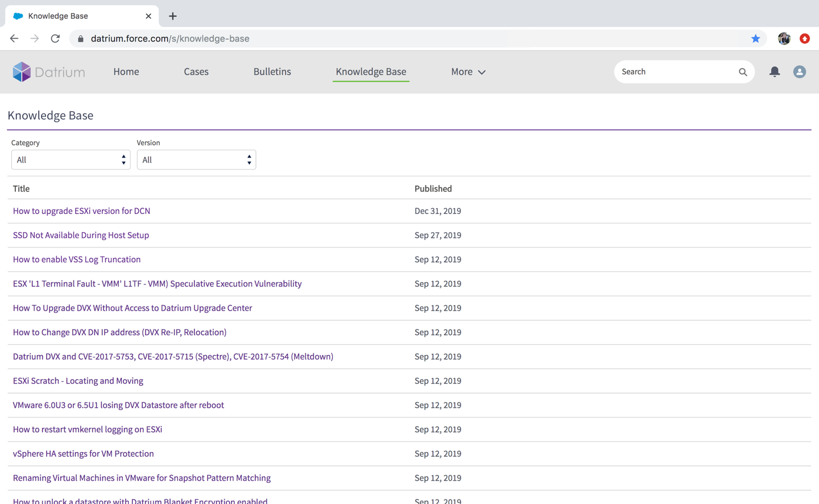Open the browser profile avatar
Screen dimensions: 819x504
(x=784, y=39)
